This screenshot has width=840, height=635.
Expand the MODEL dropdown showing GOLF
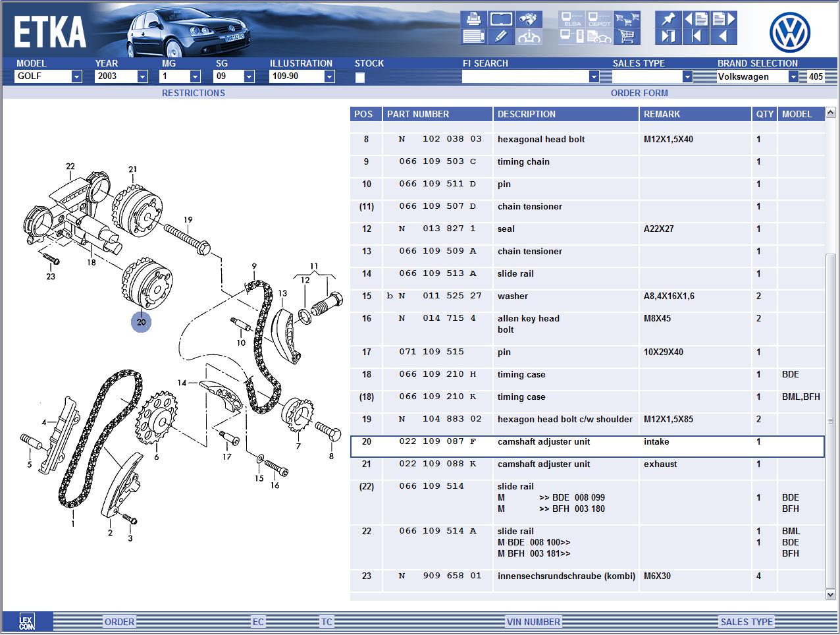pos(76,76)
